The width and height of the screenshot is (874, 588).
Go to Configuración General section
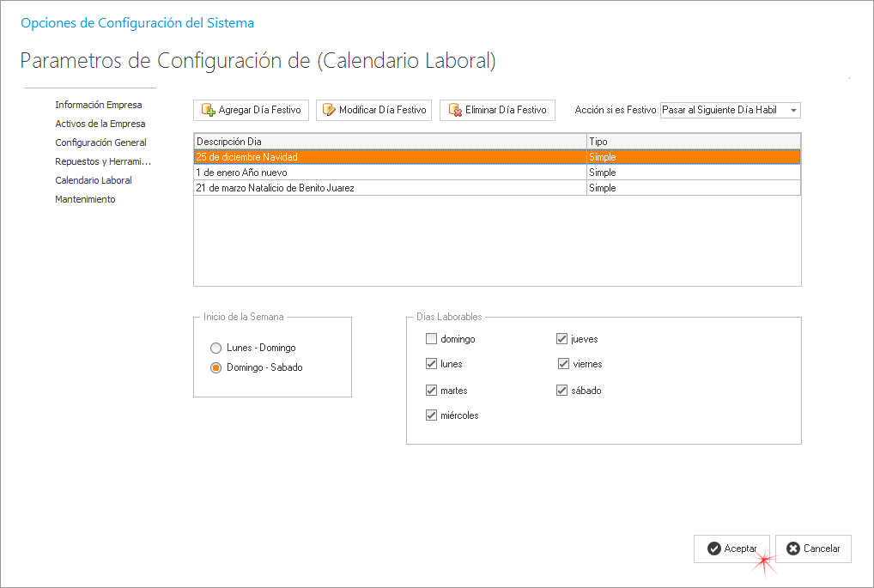click(x=100, y=142)
